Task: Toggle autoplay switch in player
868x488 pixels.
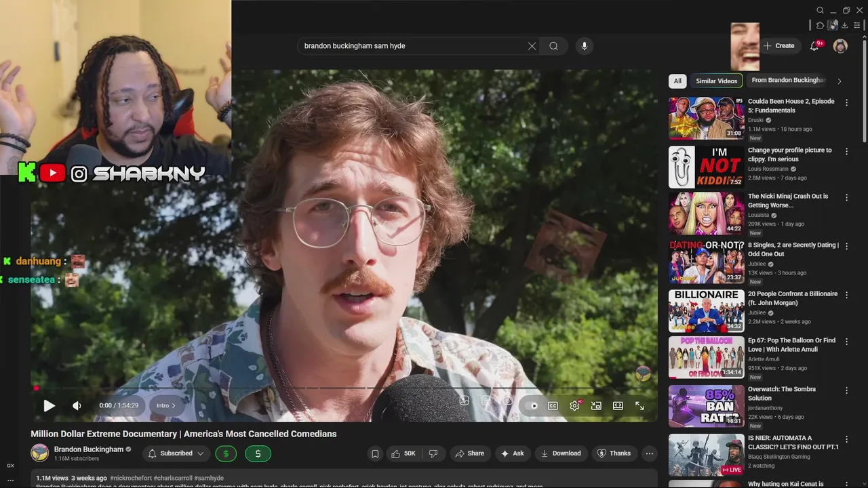Action: point(534,405)
